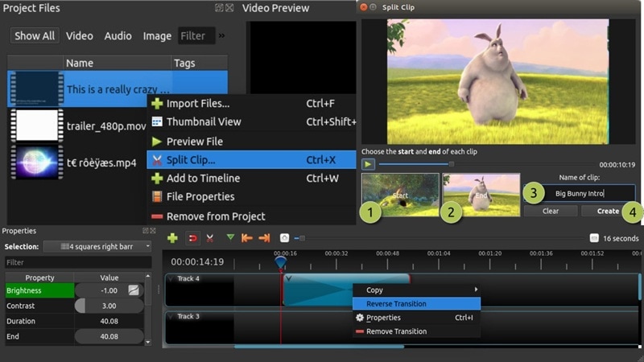Choose Remove Transition text in menu
Image resolution: width=644 pixels, height=362 pixels.
tap(396, 331)
